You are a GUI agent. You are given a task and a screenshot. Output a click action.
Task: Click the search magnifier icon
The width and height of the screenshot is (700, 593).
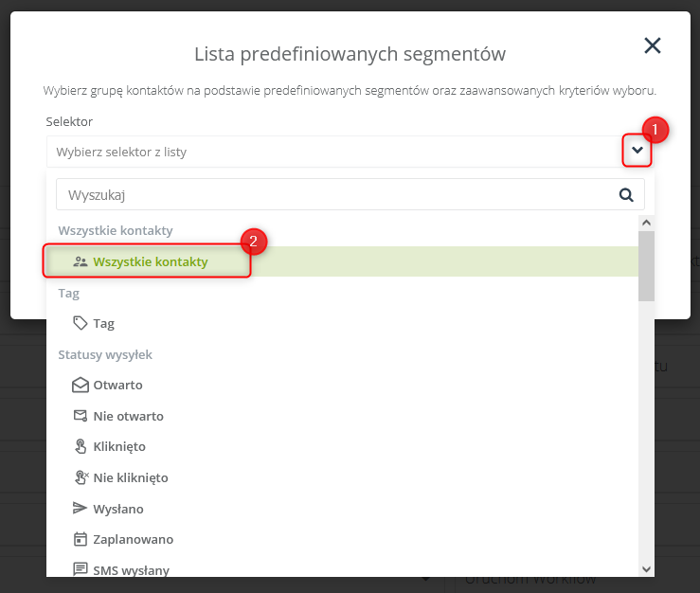point(626,195)
